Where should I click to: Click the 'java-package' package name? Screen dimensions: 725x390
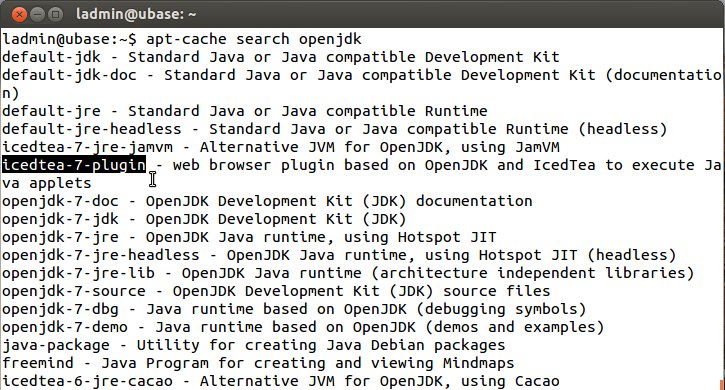pyautogui.click(x=55, y=346)
